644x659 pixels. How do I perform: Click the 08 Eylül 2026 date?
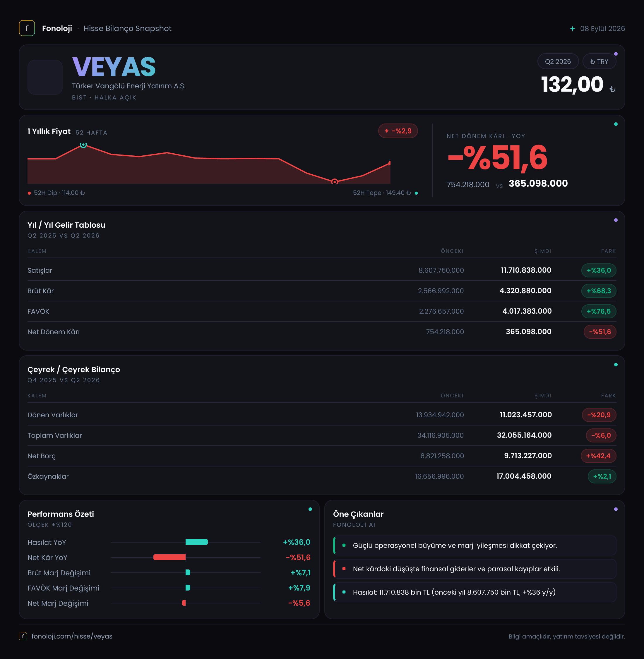602,28
